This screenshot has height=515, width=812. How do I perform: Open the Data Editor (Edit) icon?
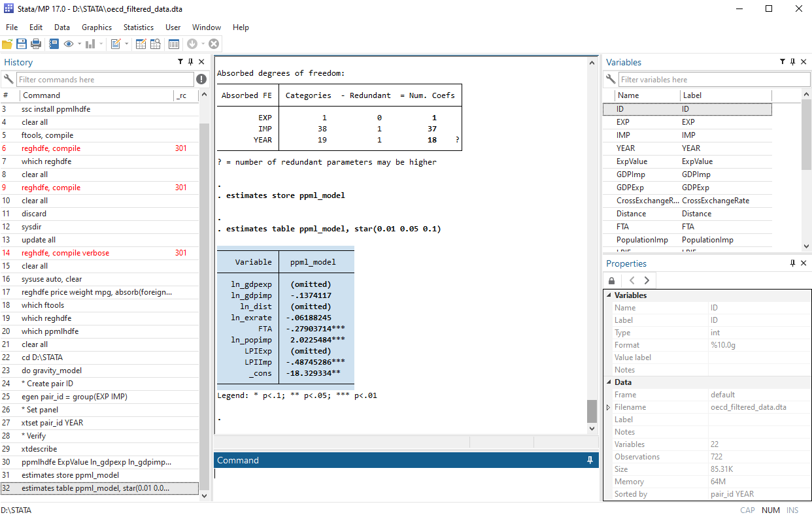pyautogui.click(x=141, y=44)
